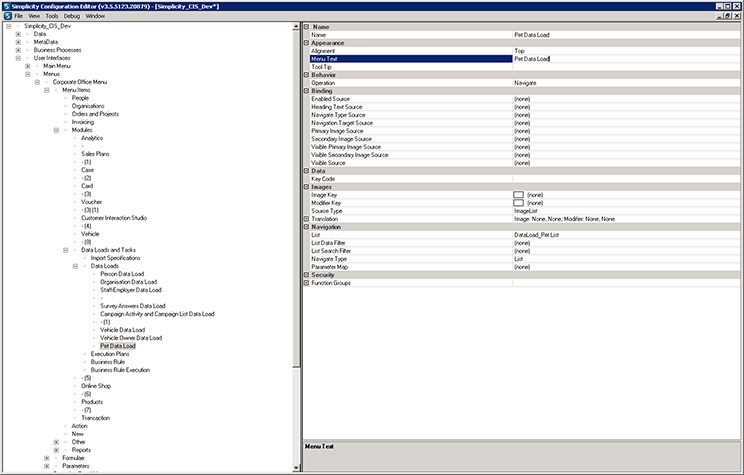Select Vehicle Owner Data Load item
This screenshot has width=744, height=475.
131,338
